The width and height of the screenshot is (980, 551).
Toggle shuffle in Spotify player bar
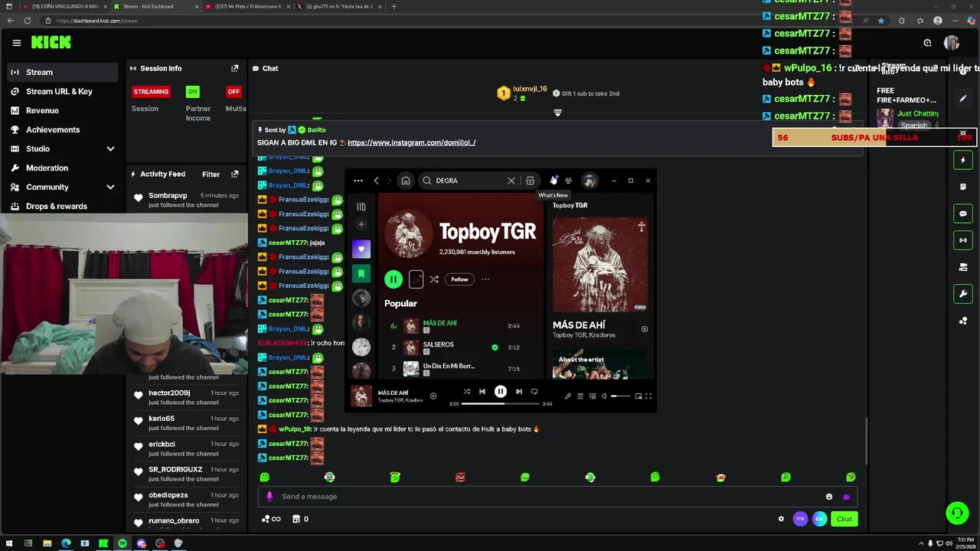[x=466, y=392]
